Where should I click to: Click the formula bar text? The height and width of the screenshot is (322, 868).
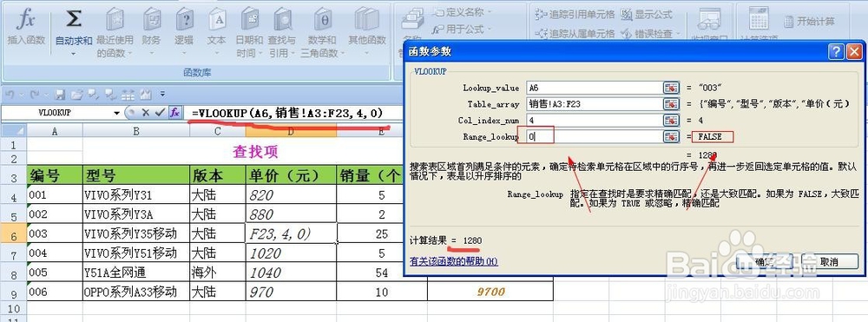286,113
